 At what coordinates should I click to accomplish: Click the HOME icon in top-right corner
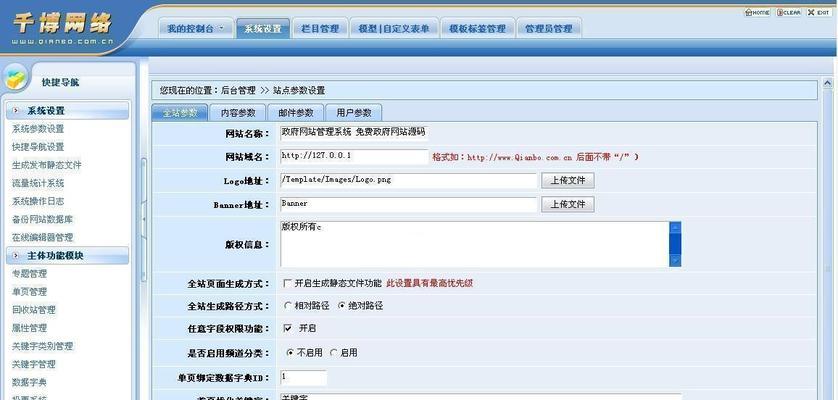[756, 12]
